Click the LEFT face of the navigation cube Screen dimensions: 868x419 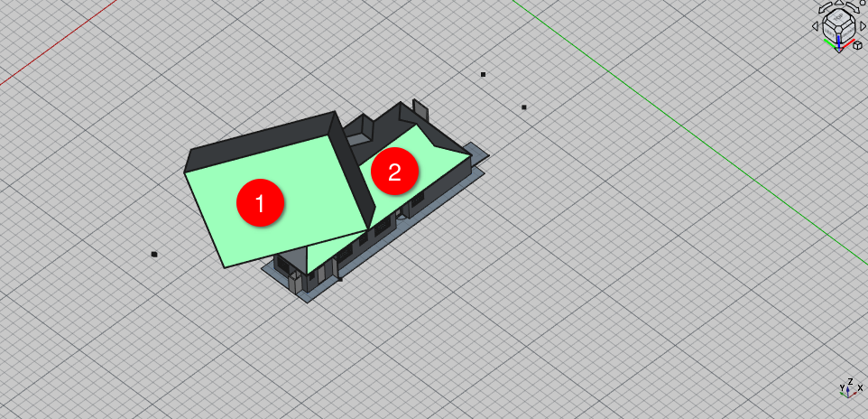pos(831,32)
